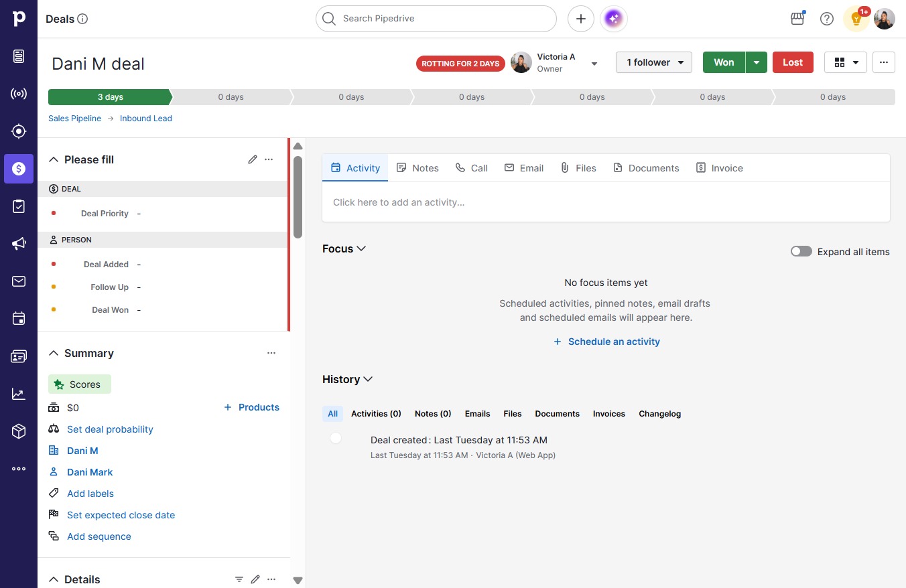The height and width of the screenshot is (588, 906).
Task: Filter history by Activities (0)
Action: click(x=376, y=414)
